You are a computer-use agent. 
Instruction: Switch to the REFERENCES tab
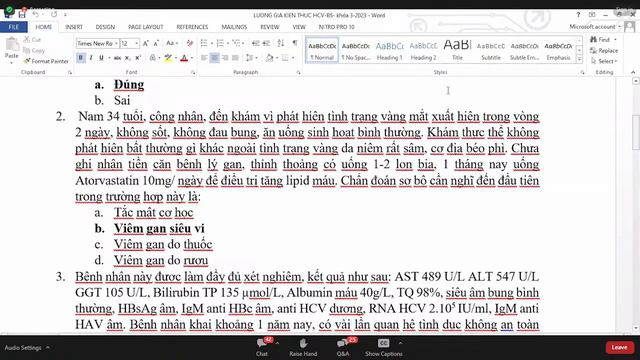point(192,27)
